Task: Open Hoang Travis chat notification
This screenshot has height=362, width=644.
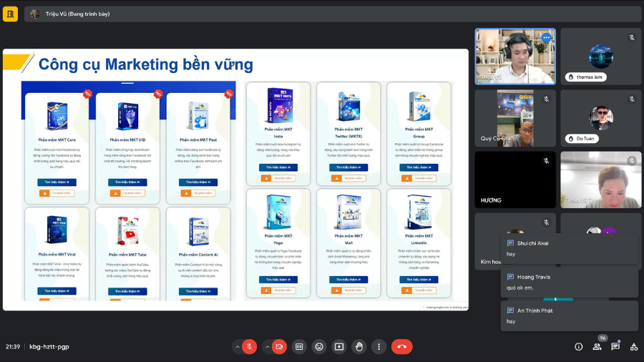Action: click(x=570, y=283)
